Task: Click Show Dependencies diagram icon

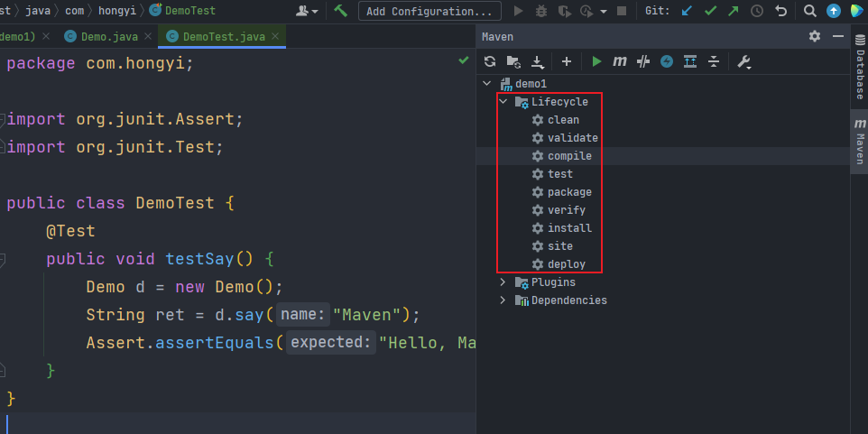Action: coord(690,61)
